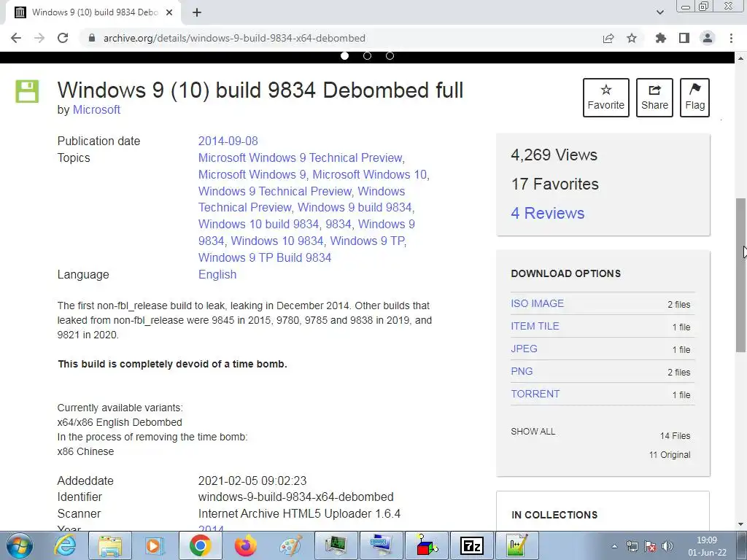Click publication date 2014-09-08 link
747x560 pixels.
pyautogui.click(x=228, y=141)
